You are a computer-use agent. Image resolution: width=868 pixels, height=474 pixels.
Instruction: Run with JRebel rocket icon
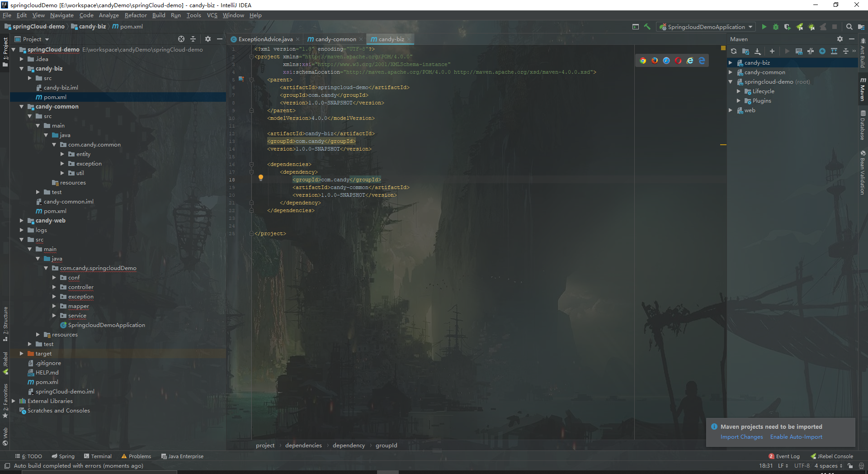[800, 27]
